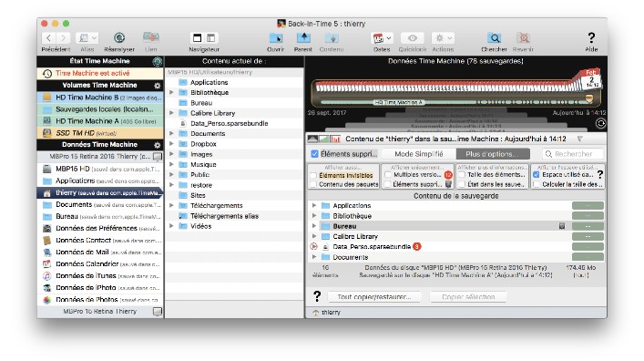
Task: Switch to Mode Simplifié tab
Action: pos(418,154)
